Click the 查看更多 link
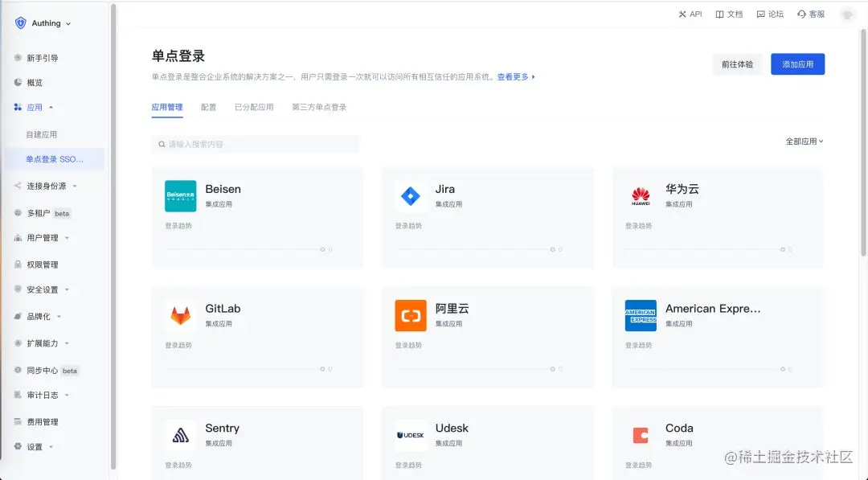Viewport: 868px width, 480px height. 516,77
